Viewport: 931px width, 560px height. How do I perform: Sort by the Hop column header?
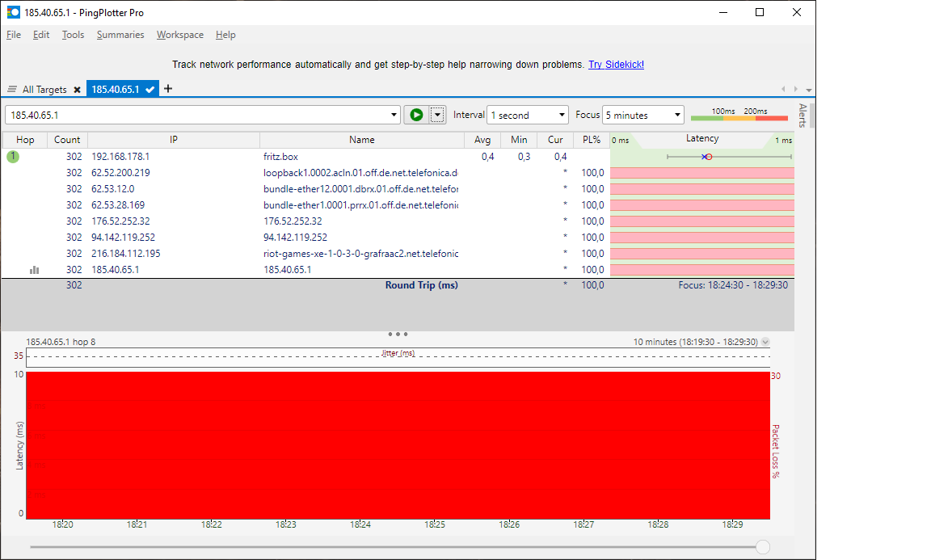point(25,140)
